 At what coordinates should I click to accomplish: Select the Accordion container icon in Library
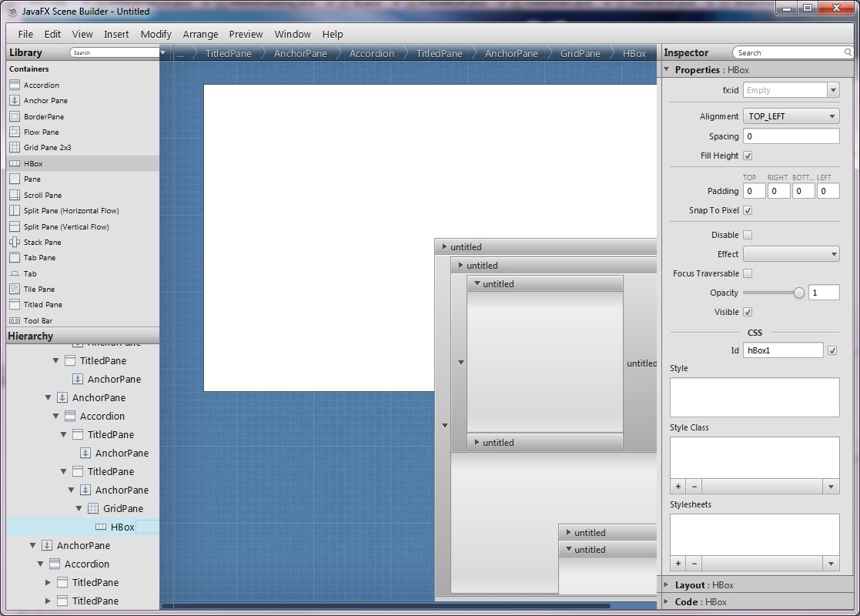pos(15,85)
